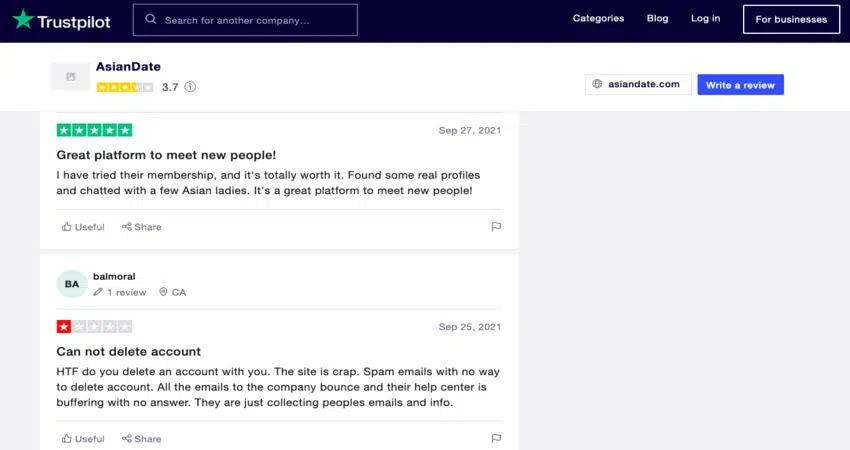Viewport: 850px width, 450px height.
Task: Share the 'Great platform' review
Action: pyautogui.click(x=141, y=227)
